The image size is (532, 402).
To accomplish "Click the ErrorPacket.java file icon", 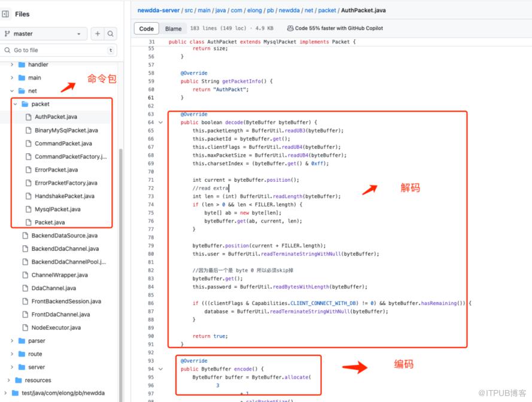I will [x=28, y=170].
